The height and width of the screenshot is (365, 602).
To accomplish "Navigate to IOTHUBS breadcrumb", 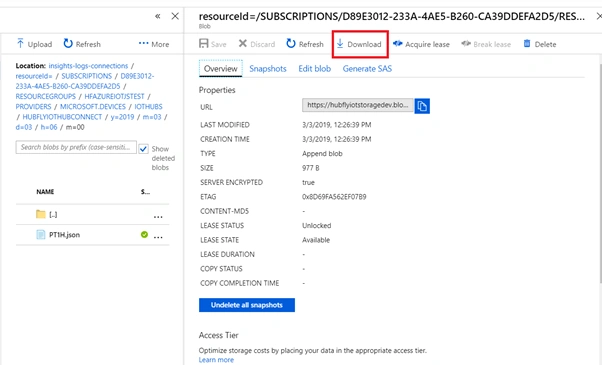I will point(148,106).
